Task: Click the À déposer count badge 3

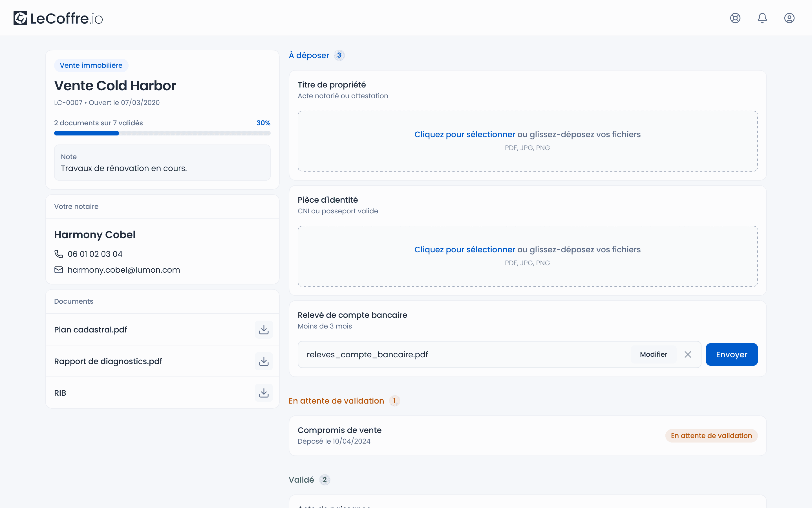Action: click(339, 55)
